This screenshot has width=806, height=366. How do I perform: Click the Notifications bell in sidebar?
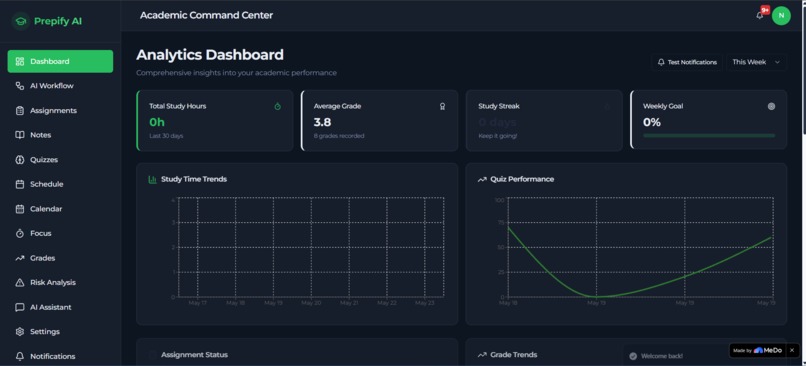pos(20,356)
